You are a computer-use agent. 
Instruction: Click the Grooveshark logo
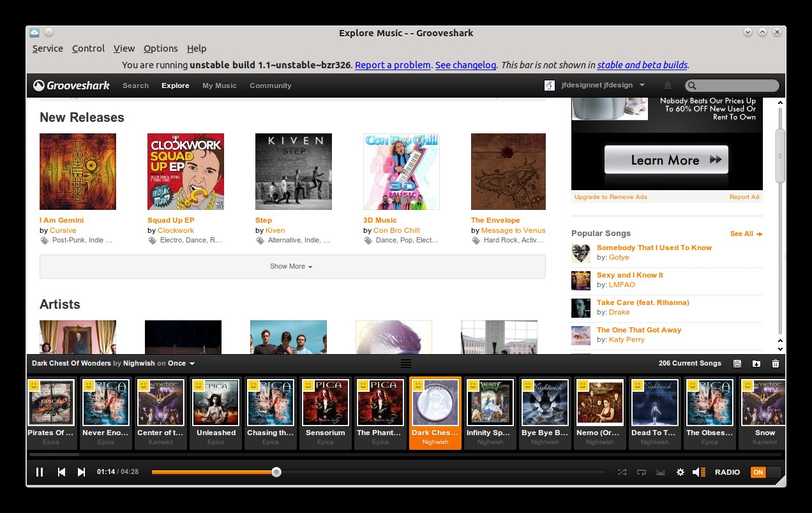(71, 85)
